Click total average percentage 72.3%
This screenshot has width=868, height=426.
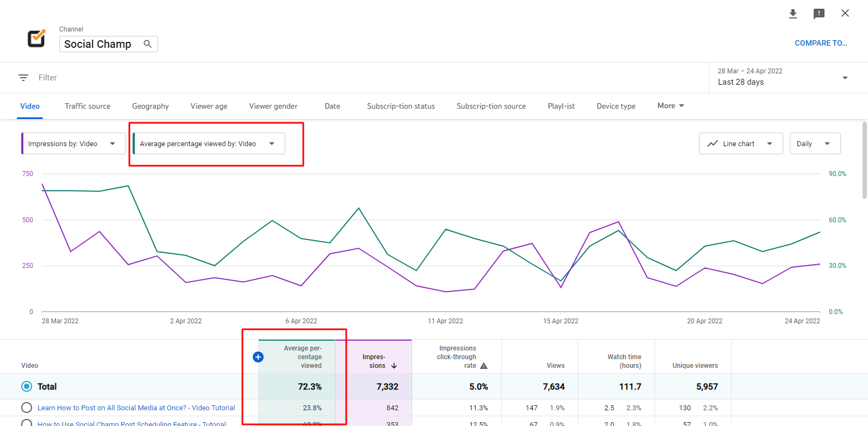(x=310, y=387)
